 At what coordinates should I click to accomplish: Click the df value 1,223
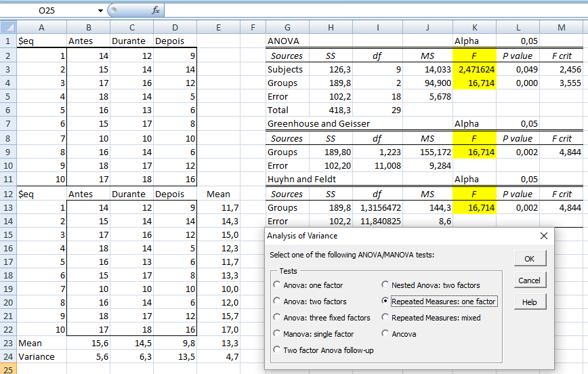click(x=377, y=152)
